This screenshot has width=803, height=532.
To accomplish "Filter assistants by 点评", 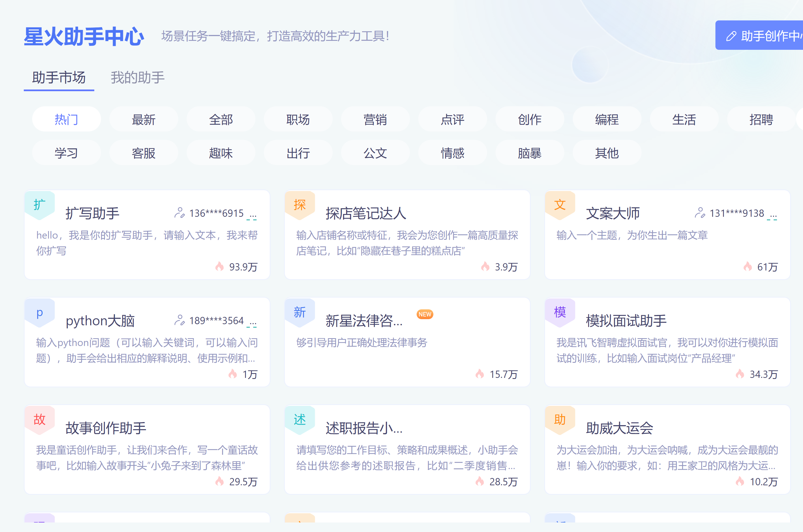I will point(452,119).
